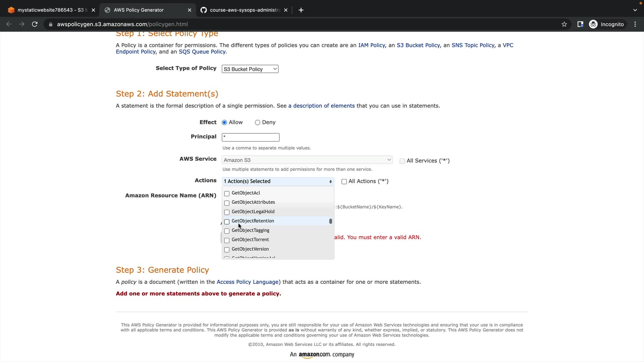This screenshot has height=362, width=644.
Task: Click the actions list scrollbar thumb
Action: [330, 221]
